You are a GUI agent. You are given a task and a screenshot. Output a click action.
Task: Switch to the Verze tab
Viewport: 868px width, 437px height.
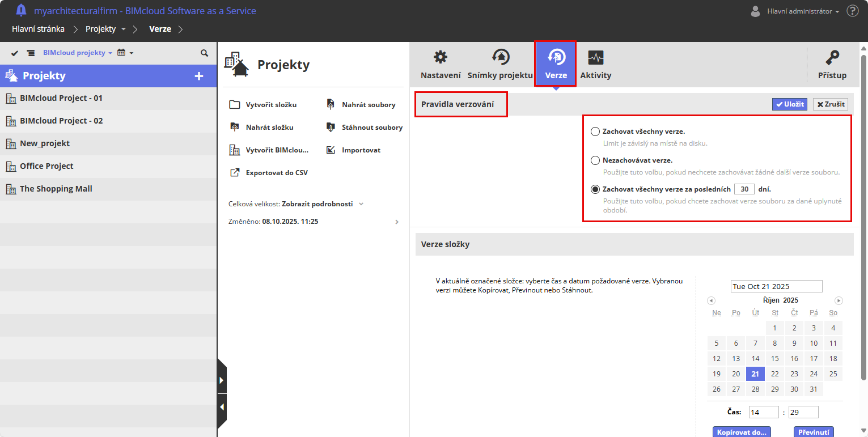(556, 63)
